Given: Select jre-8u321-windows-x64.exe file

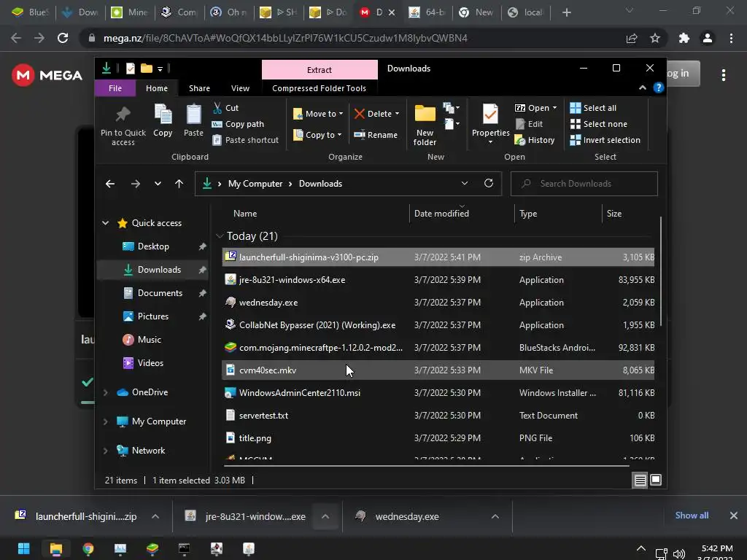Looking at the screenshot, I should click(x=438, y=280).
